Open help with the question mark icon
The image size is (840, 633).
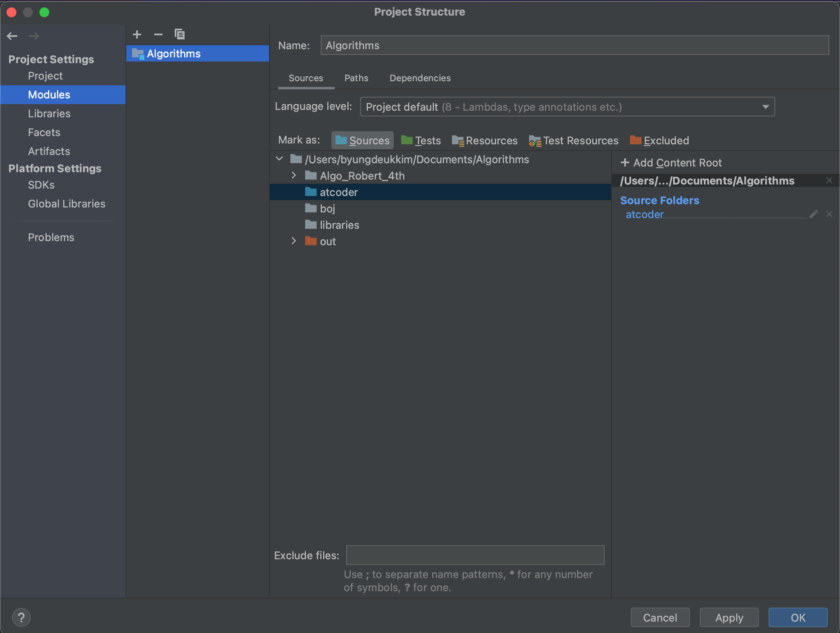[21, 617]
